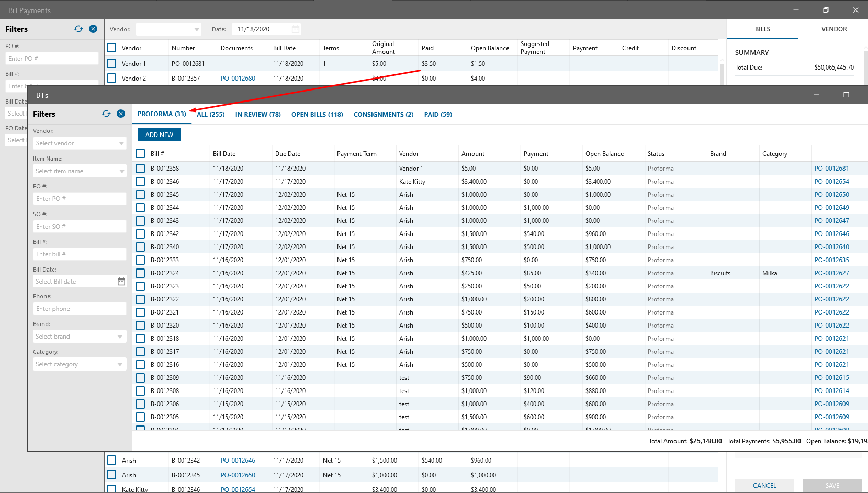Click the Enter phone input field

[x=80, y=309]
